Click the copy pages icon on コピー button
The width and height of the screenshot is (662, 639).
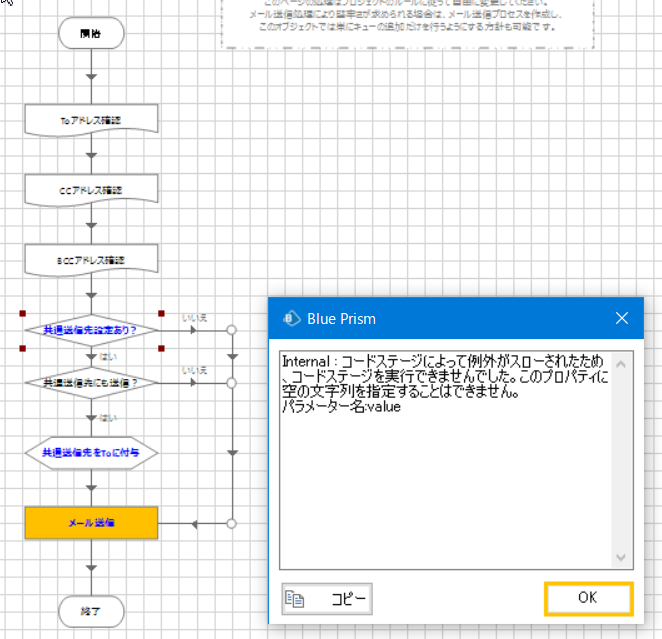tap(295, 598)
